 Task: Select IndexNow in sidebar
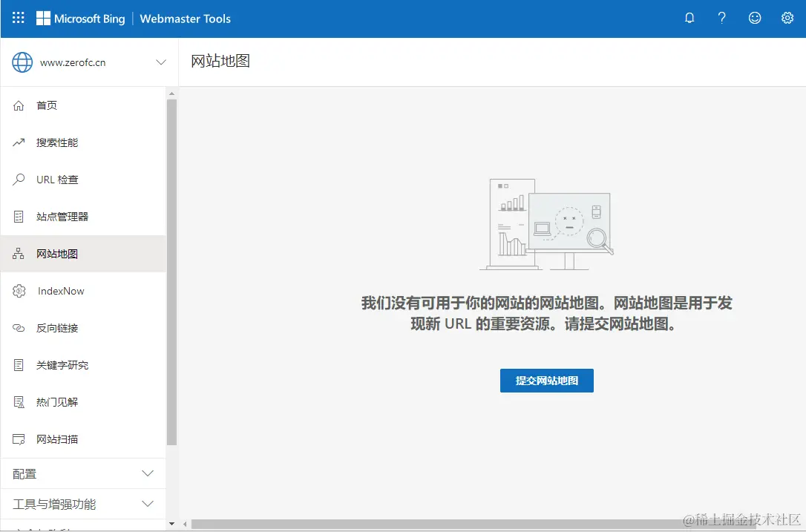point(83,291)
